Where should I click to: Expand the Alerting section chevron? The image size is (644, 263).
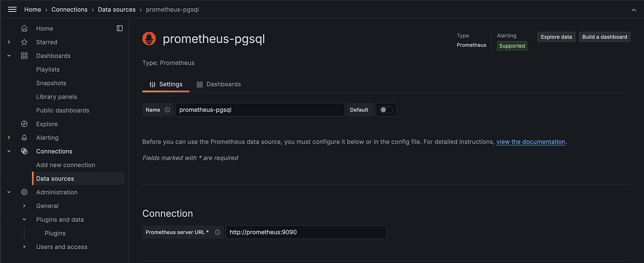tap(9, 138)
